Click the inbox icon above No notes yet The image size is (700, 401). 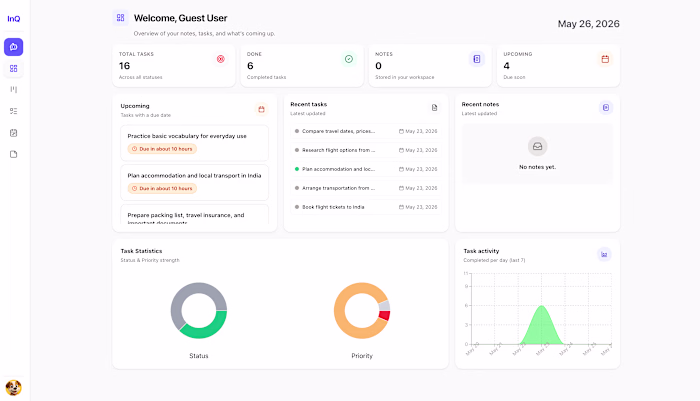tap(538, 146)
